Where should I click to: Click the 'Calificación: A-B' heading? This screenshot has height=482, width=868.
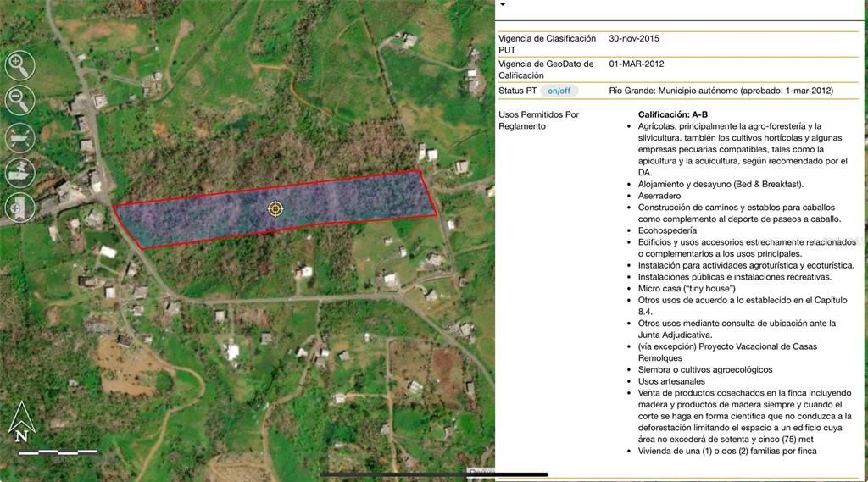pyautogui.click(x=672, y=114)
